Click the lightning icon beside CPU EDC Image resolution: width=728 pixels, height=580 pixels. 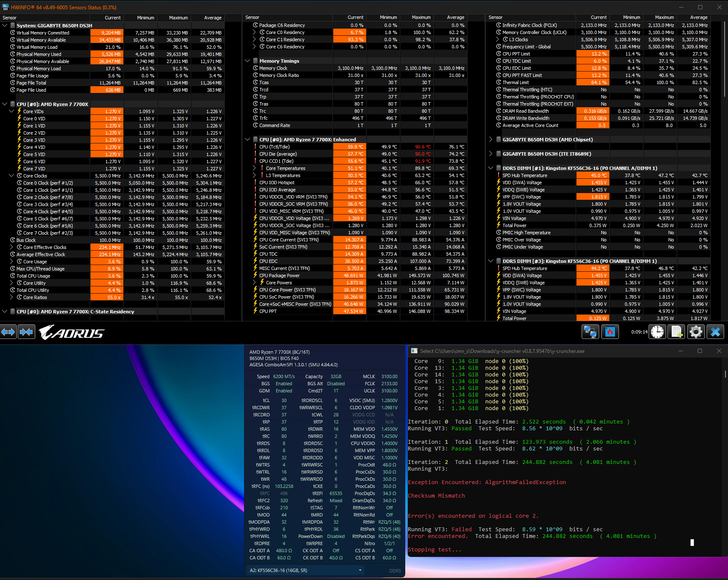coord(255,261)
